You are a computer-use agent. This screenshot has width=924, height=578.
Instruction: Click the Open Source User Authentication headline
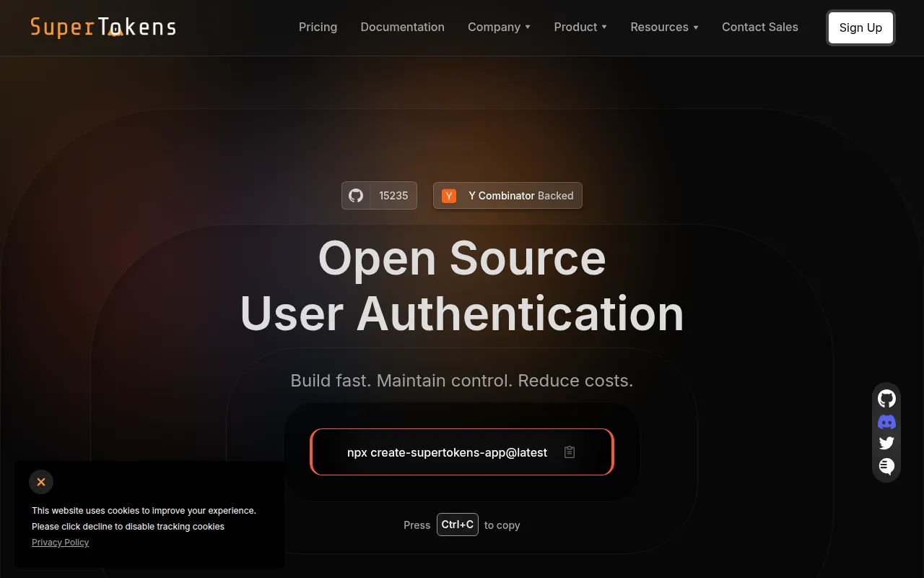coord(462,286)
